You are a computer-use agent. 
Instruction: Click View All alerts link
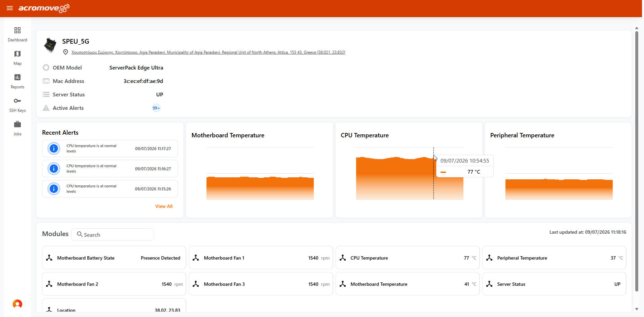164,206
